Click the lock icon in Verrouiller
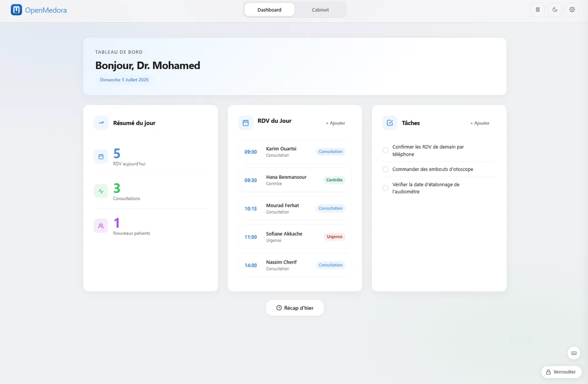 tap(548, 372)
